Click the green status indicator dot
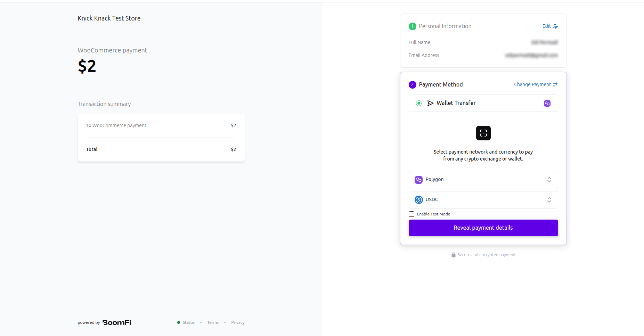This screenshot has height=336, width=644. pyautogui.click(x=178, y=322)
